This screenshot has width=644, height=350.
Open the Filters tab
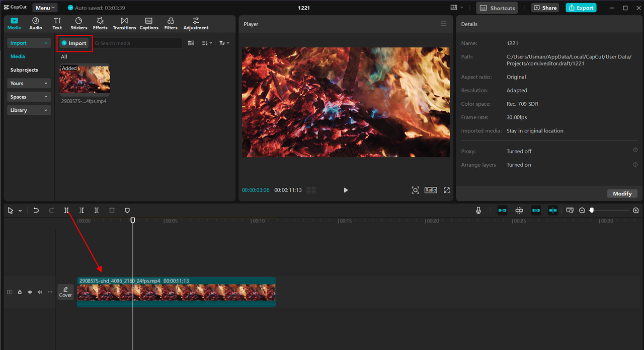coord(171,24)
